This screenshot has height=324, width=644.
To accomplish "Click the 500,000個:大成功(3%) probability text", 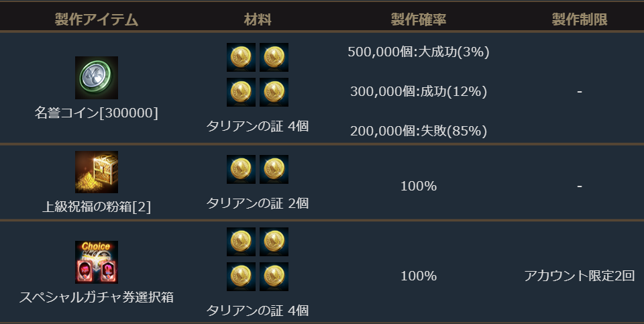I will [419, 52].
